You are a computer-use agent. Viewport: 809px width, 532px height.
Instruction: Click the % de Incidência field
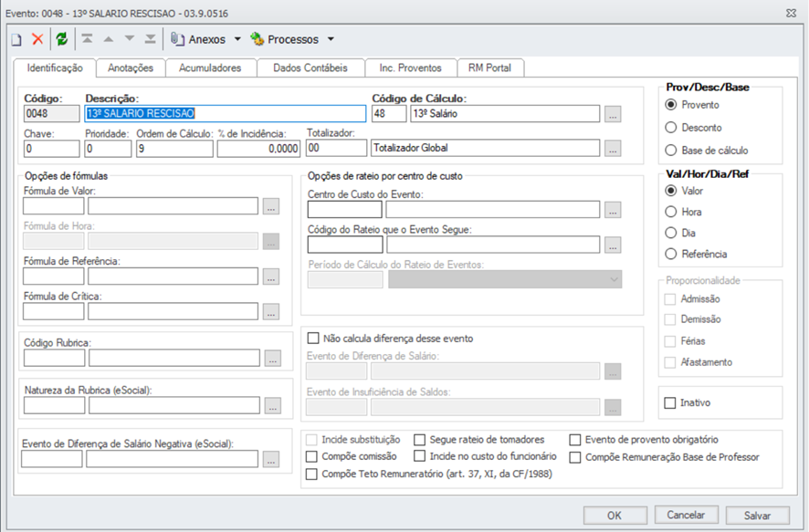(258, 149)
